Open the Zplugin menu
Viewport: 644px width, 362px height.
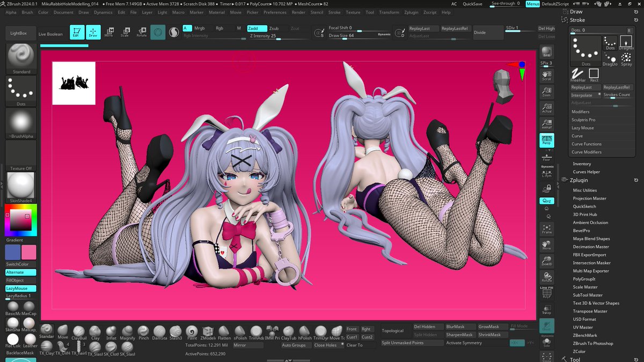[411, 12]
